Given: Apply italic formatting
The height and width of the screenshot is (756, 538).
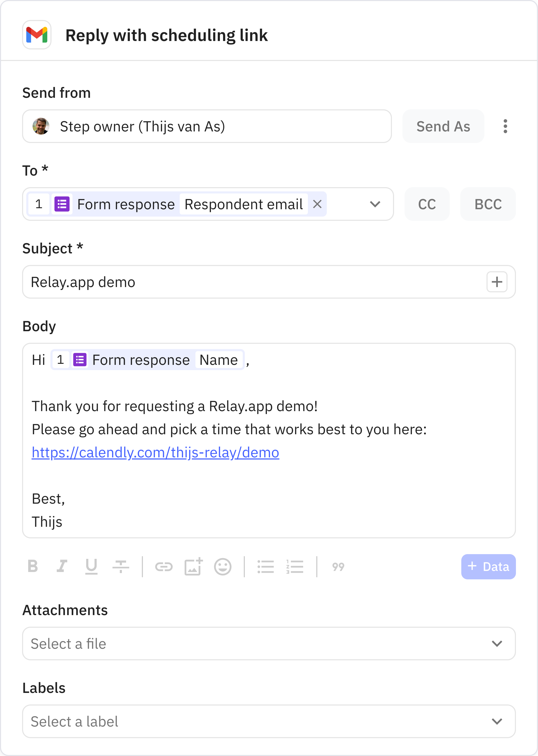Looking at the screenshot, I should (62, 566).
